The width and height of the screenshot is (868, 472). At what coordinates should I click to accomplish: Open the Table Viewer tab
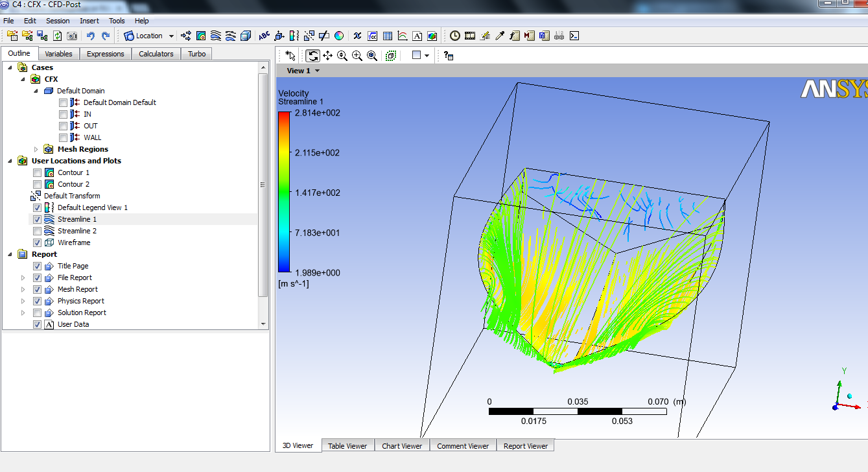[347, 445]
